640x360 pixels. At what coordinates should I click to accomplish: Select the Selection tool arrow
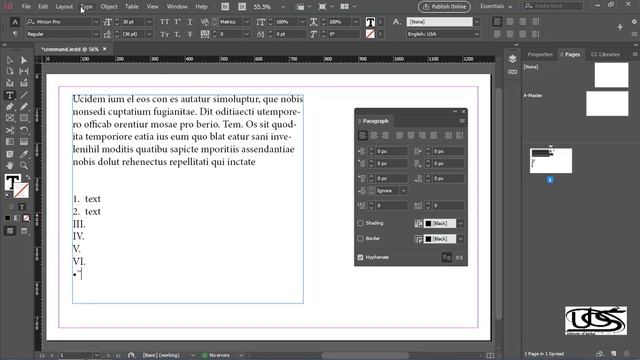(x=10, y=60)
